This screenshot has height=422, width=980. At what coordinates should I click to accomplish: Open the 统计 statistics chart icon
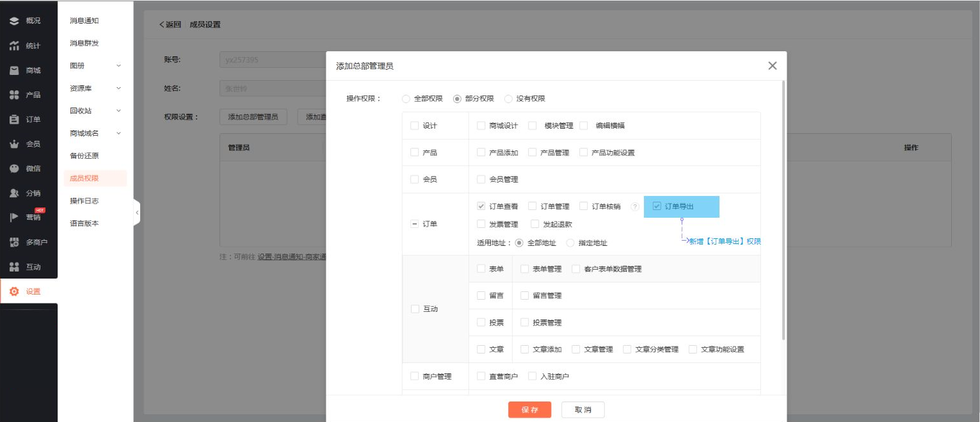pos(14,45)
